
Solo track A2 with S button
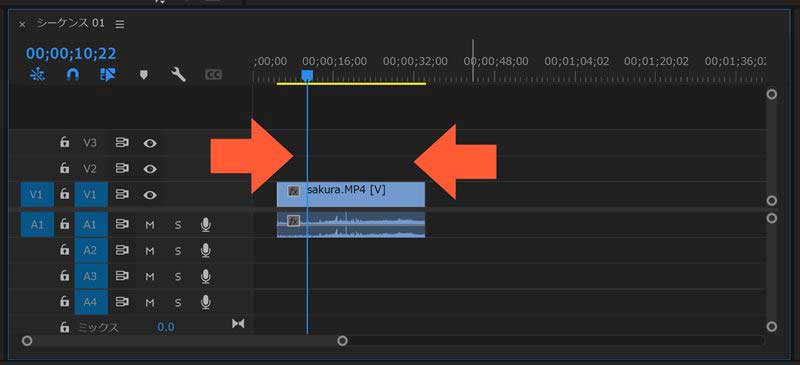[x=178, y=251]
